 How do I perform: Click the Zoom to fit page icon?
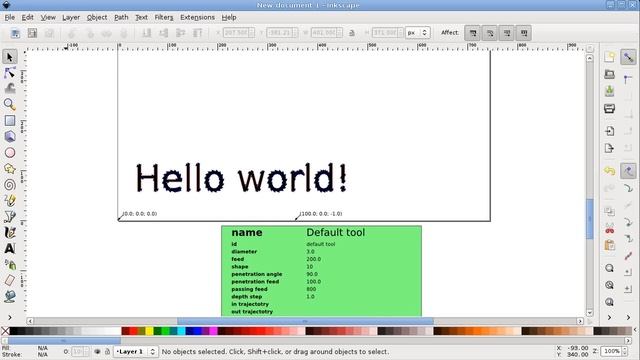pos(609,302)
